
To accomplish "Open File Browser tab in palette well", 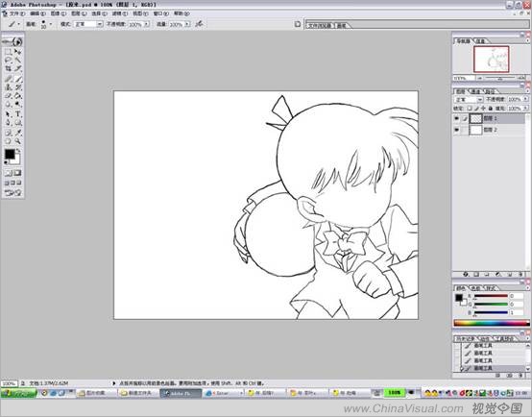I will tap(320, 26).
